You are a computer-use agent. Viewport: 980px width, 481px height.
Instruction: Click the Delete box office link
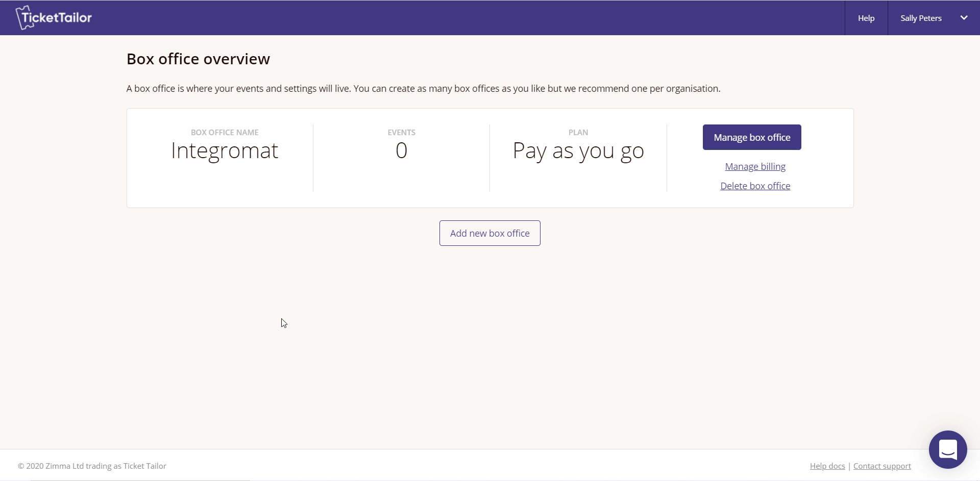(755, 186)
